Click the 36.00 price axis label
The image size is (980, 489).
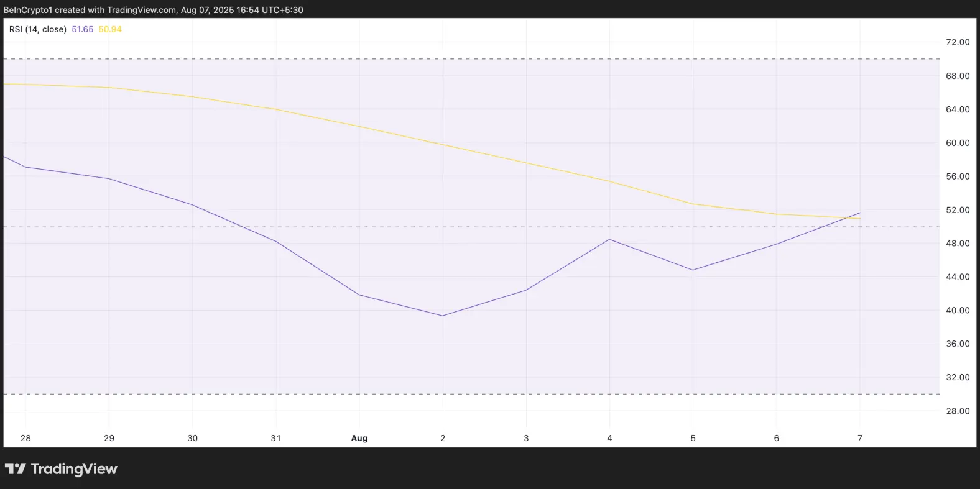point(957,344)
